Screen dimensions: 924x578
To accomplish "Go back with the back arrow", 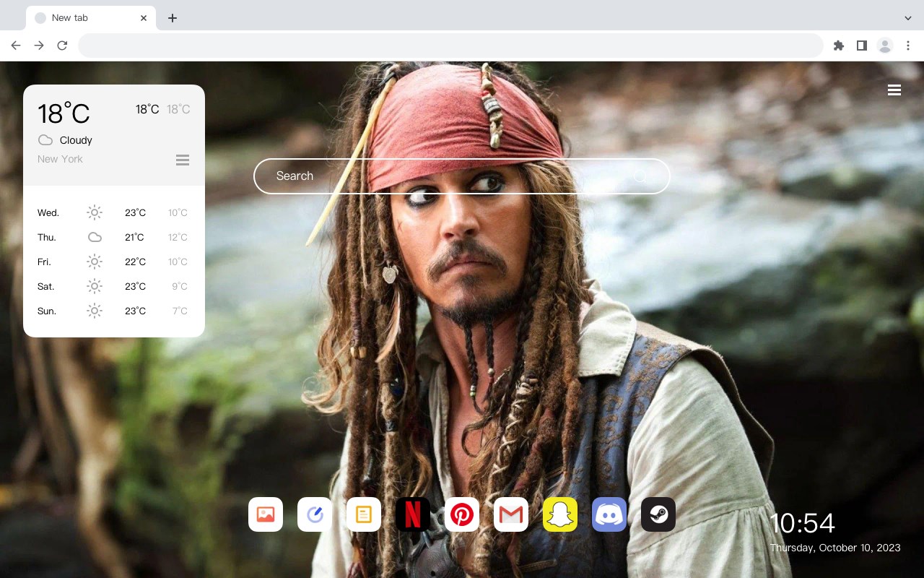I will 16,46.
